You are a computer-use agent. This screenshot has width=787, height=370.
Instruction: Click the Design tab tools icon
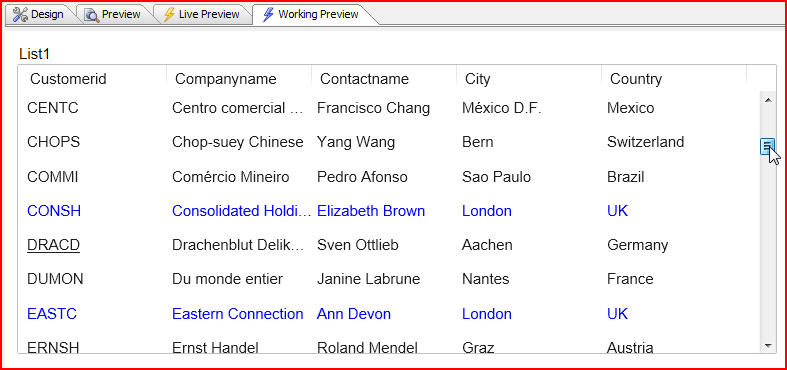(x=20, y=15)
